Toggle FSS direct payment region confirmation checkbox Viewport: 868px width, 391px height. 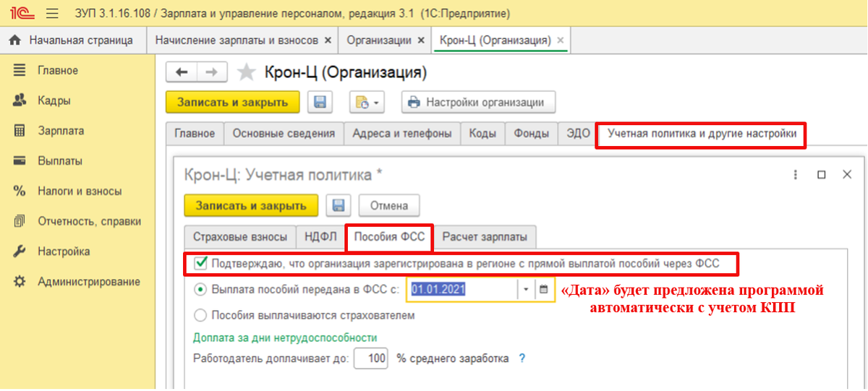pyautogui.click(x=200, y=264)
